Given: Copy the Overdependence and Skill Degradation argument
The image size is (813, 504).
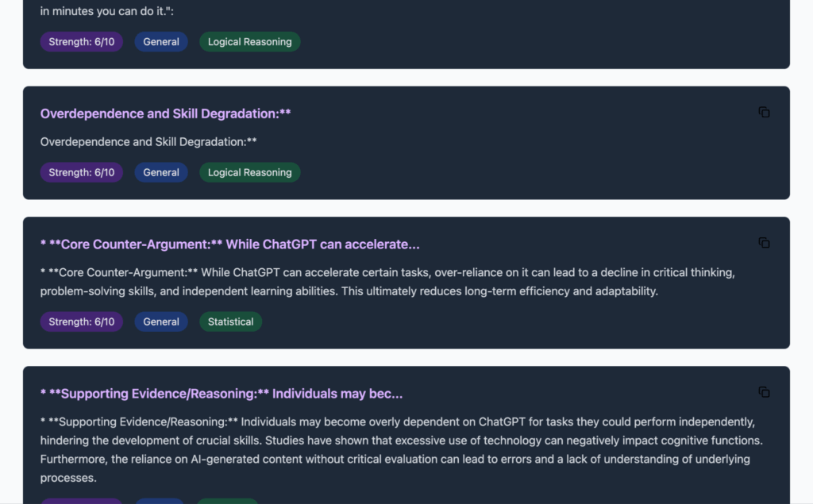Looking at the screenshot, I should pos(764,113).
